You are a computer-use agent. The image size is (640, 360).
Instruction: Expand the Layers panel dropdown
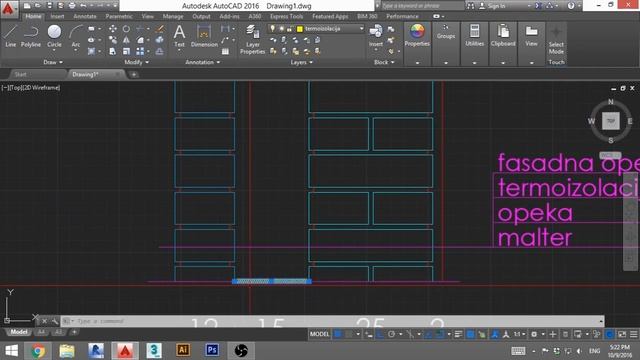coord(302,62)
